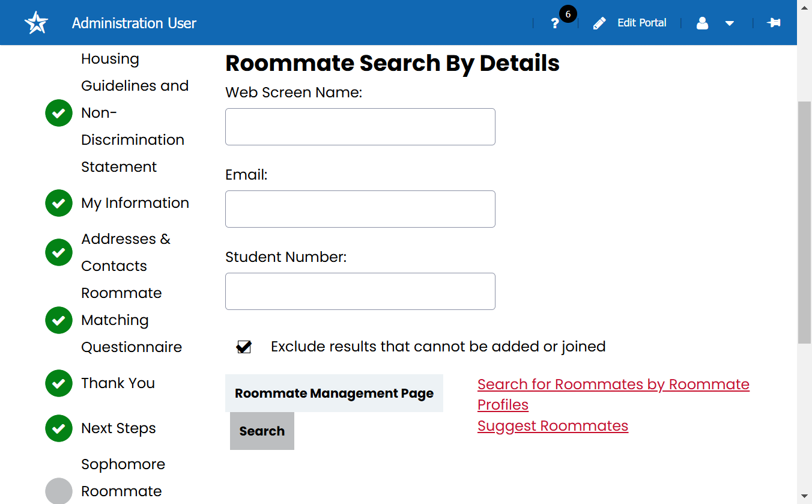
Task: Click the Edit Portal pencil icon
Action: [599, 23]
